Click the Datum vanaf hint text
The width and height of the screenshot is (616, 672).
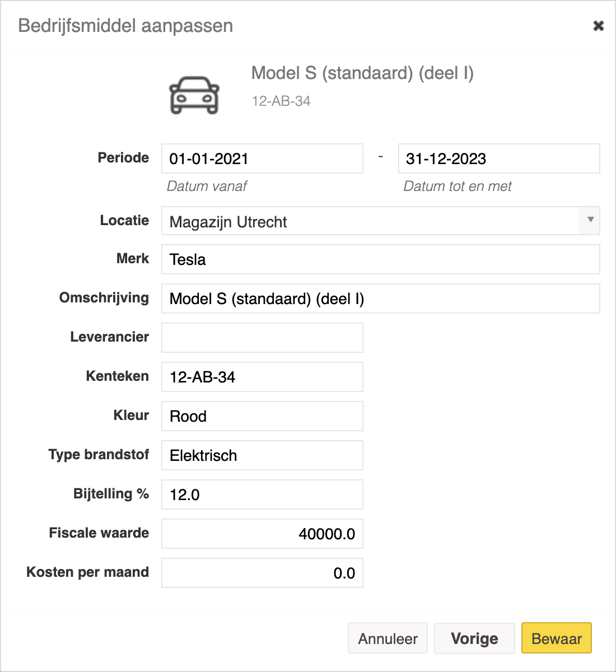207,186
